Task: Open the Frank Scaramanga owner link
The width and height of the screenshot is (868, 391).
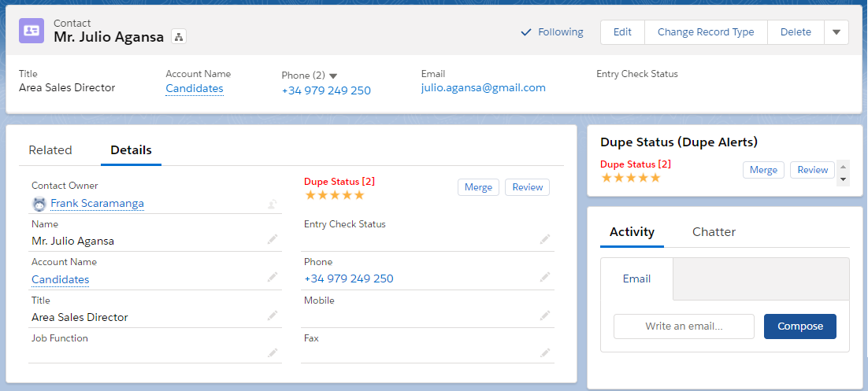Action: [97, 204]
